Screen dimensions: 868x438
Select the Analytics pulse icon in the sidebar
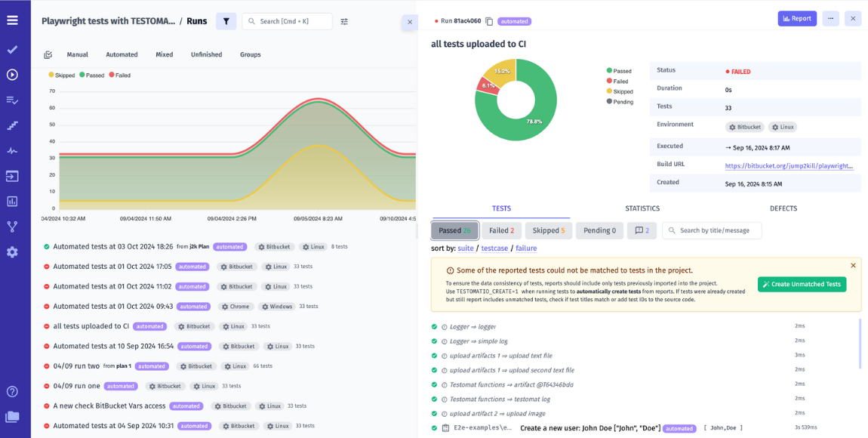11,150
